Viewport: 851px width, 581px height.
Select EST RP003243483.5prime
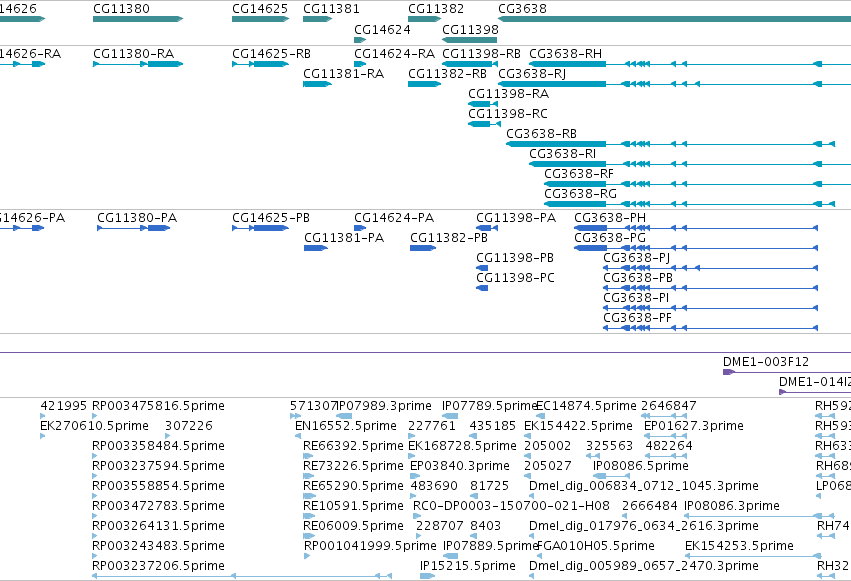pos(158,547)
